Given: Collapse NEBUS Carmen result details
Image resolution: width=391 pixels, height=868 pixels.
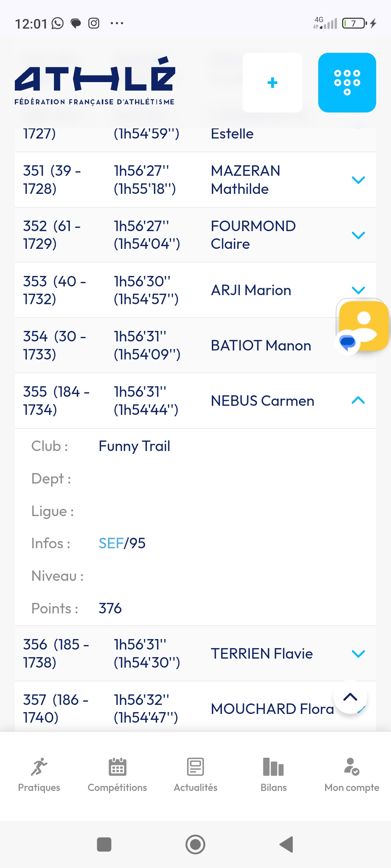Looking at the screenshot, I should (358, 400).
